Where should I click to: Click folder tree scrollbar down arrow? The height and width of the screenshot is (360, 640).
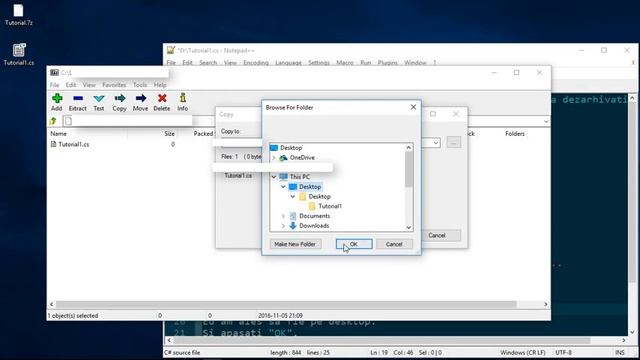coord(409,227)
